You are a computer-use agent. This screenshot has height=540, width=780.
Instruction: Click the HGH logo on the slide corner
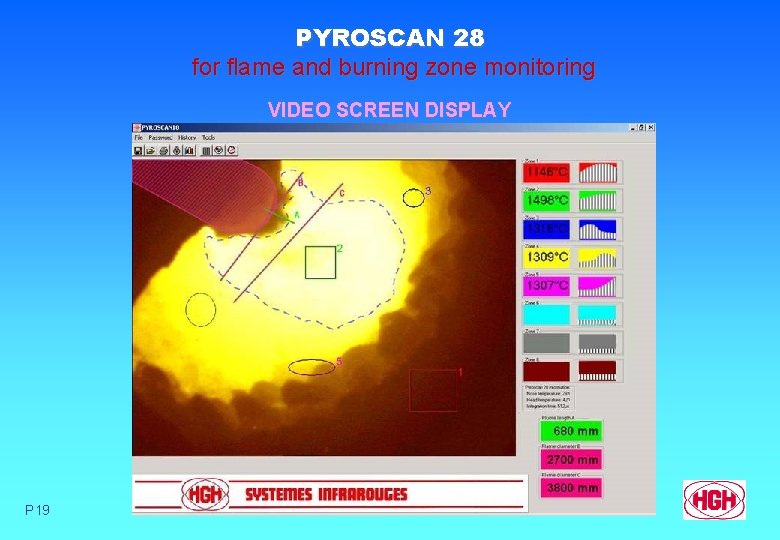(714, 500)
